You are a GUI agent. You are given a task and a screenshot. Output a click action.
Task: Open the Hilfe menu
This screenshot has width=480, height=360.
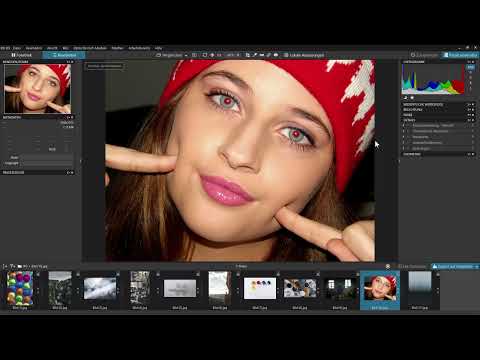coord(158,48)
